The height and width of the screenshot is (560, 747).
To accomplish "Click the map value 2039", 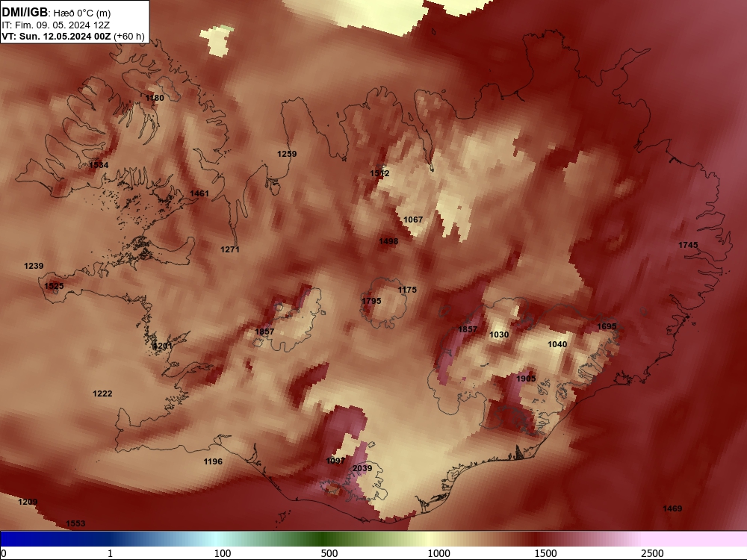I will [362, 469].
